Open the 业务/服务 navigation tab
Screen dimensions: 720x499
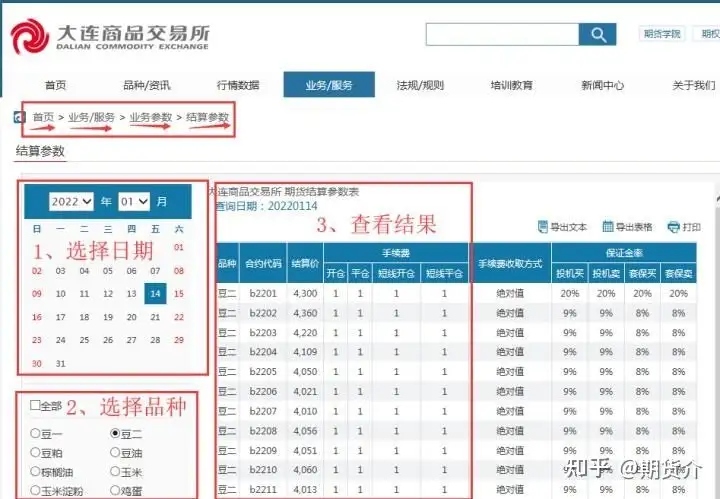(329, 84)
